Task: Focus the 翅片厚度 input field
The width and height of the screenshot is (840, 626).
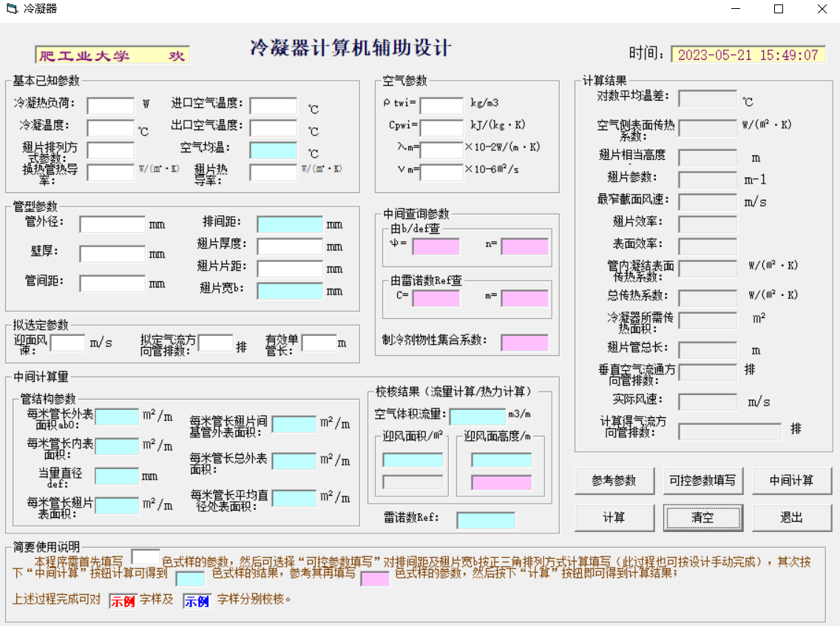Action: point(290,246)
